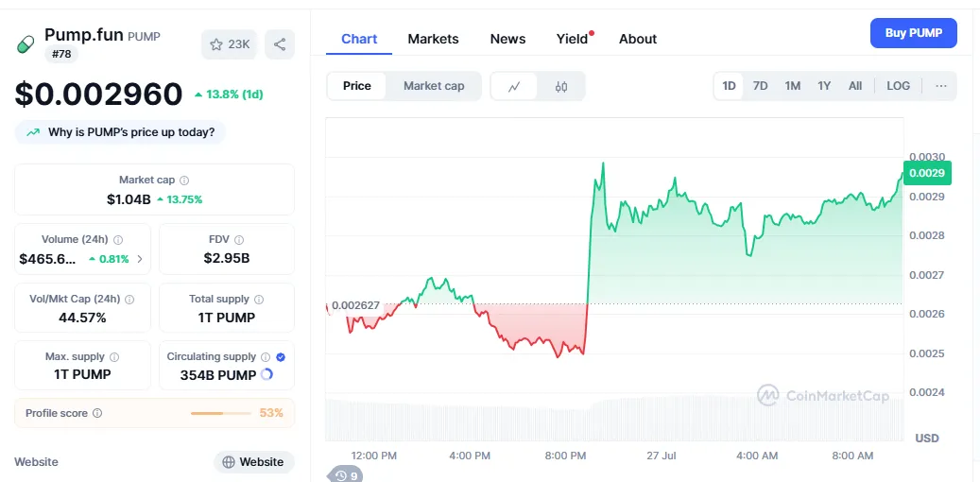Click Market cap info icon

tap(184, 180)
